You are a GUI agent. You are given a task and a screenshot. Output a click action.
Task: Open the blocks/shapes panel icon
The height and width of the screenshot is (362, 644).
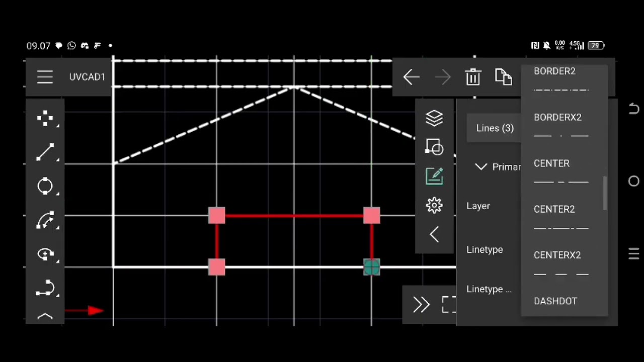(434, 147)
